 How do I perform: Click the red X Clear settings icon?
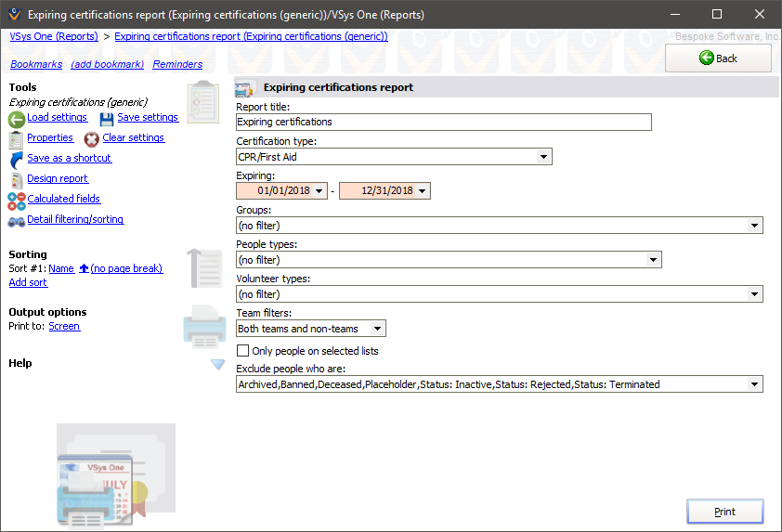tap(91, 139)
